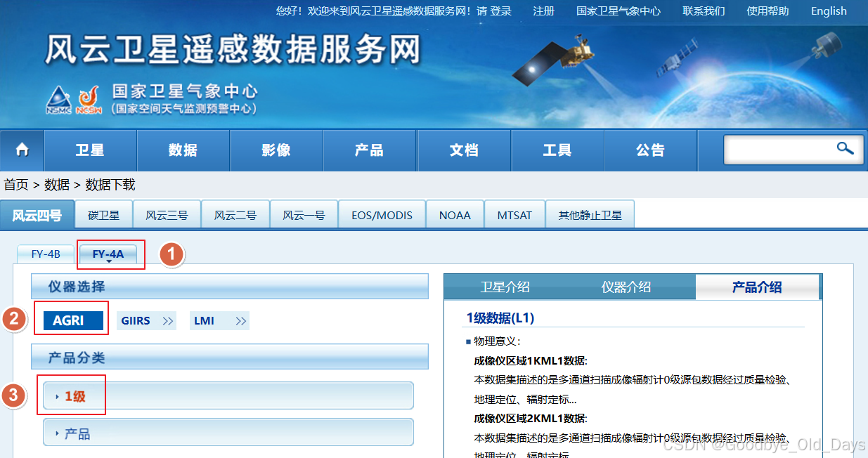Open the 公告 navigation menu

tap(650, 150)
